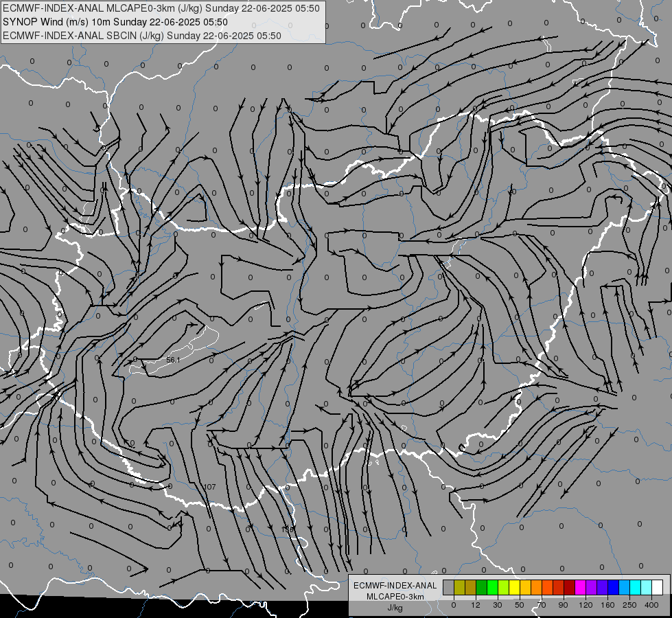Click the legend scale value '90'
This screenshot has height=618, width=672.
pyautogui.click(x=563, y=605)
